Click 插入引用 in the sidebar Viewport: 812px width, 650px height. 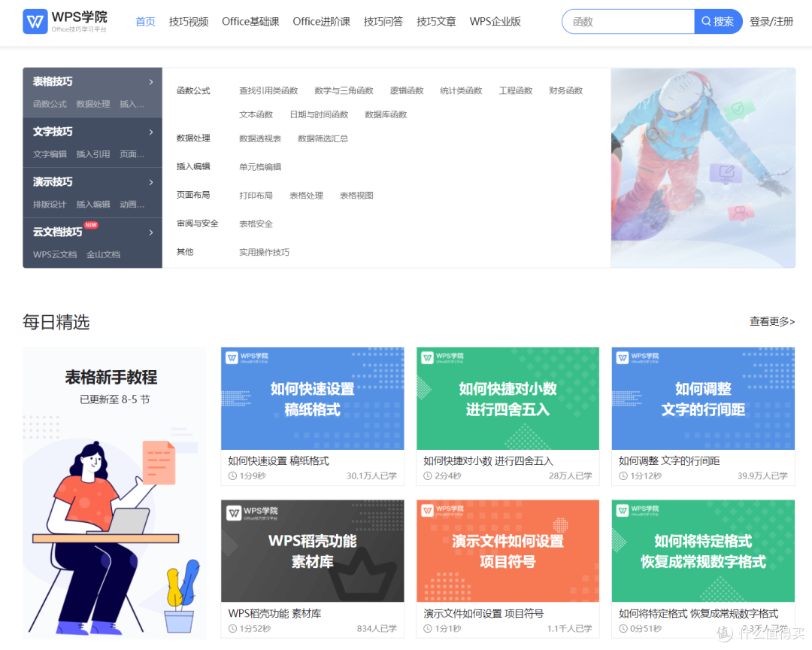pyautogui.click(x=93, y=154)
